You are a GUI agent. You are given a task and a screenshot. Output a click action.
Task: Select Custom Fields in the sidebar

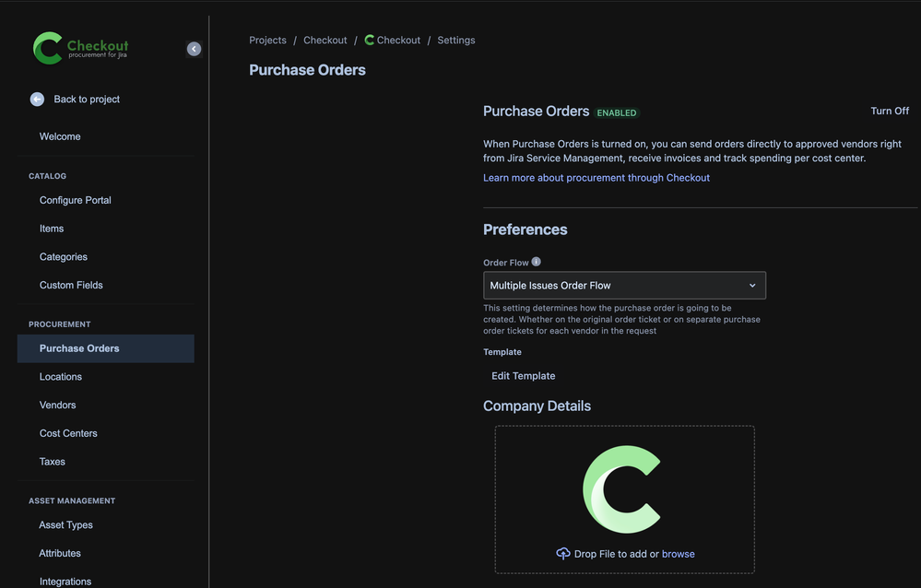(71, 285)
